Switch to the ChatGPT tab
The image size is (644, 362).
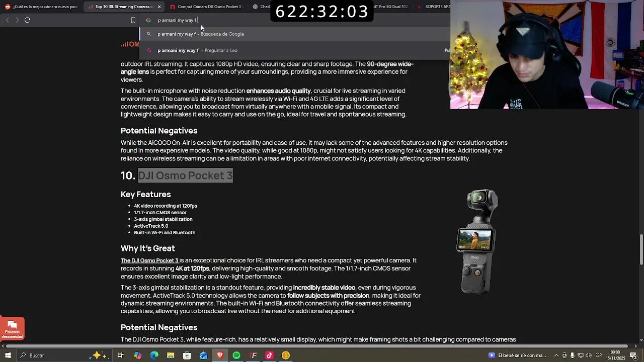coord(261,7)
